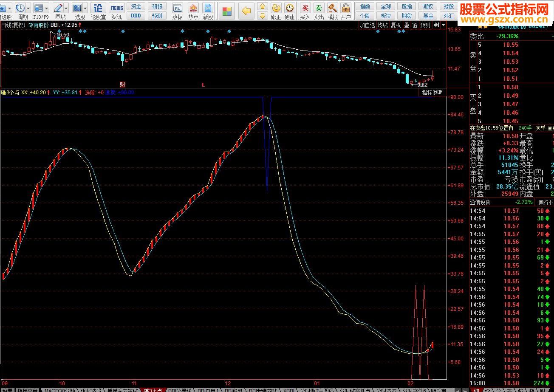Image resolution: width=554 pixels, height=392 pixels.
Task: Click the 热点 hot flame icon
Action: click(193, 8)
